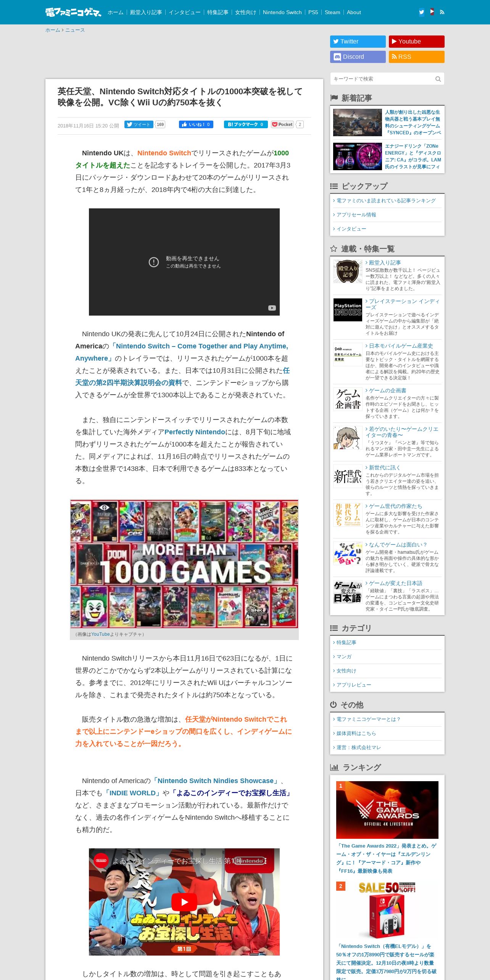Play the よゐこのインディーでお宝探し生活 video
This screenshot has width=490, height=980.
point(184,902)
